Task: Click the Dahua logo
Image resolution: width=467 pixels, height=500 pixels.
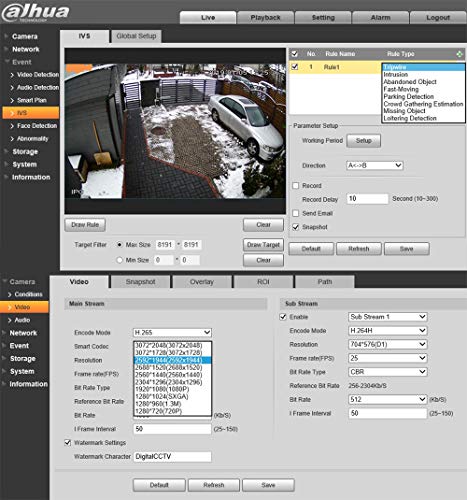Action: tap(35, 12)
